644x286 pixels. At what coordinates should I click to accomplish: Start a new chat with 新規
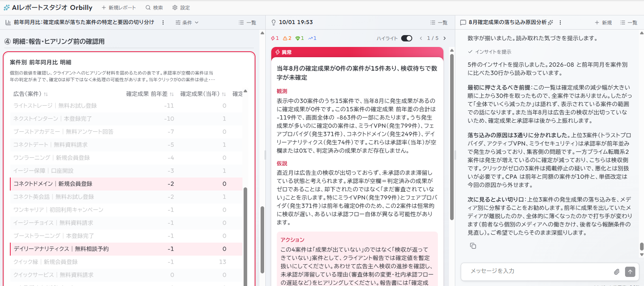click(x=603, y=22)
